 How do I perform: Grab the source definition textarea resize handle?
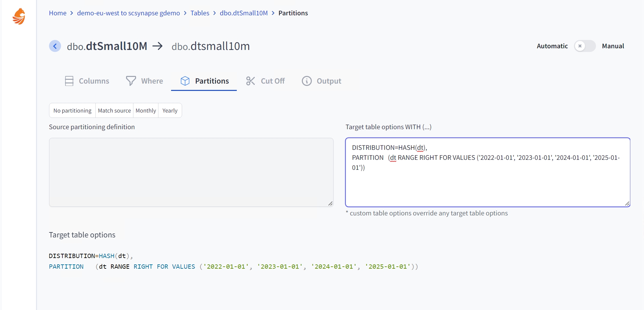pos(330,203)
